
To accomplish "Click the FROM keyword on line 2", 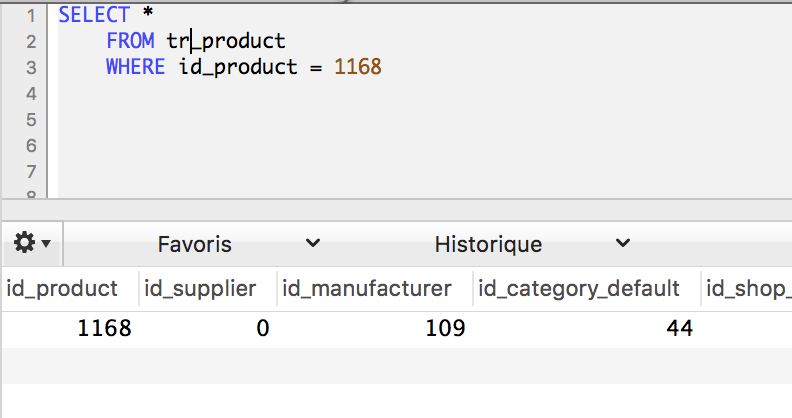I will [x=130, y=41].
